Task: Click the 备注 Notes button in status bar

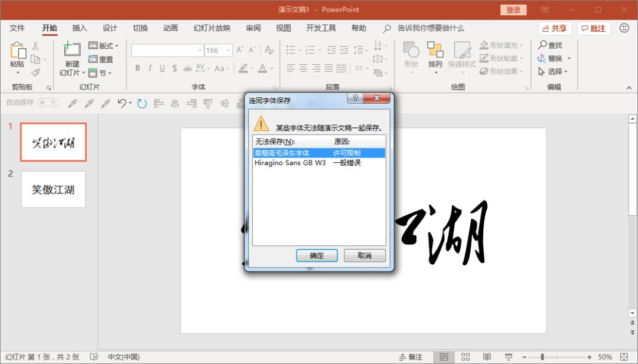Action: coord(411,357)
